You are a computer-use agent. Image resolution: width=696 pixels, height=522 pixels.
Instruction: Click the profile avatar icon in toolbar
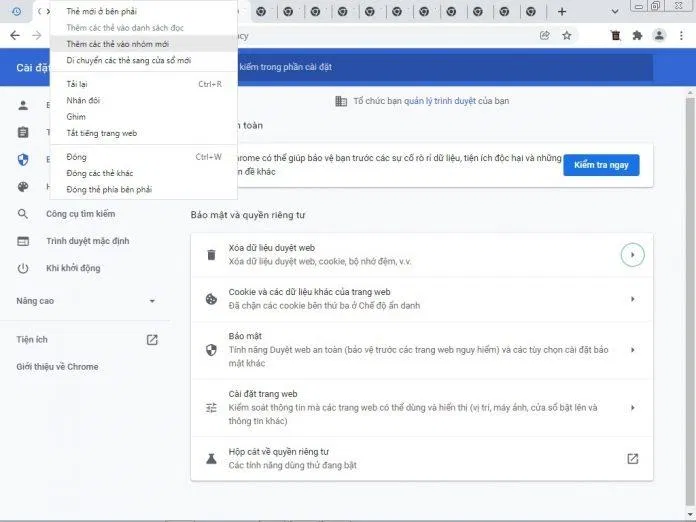tap(659, 35)
